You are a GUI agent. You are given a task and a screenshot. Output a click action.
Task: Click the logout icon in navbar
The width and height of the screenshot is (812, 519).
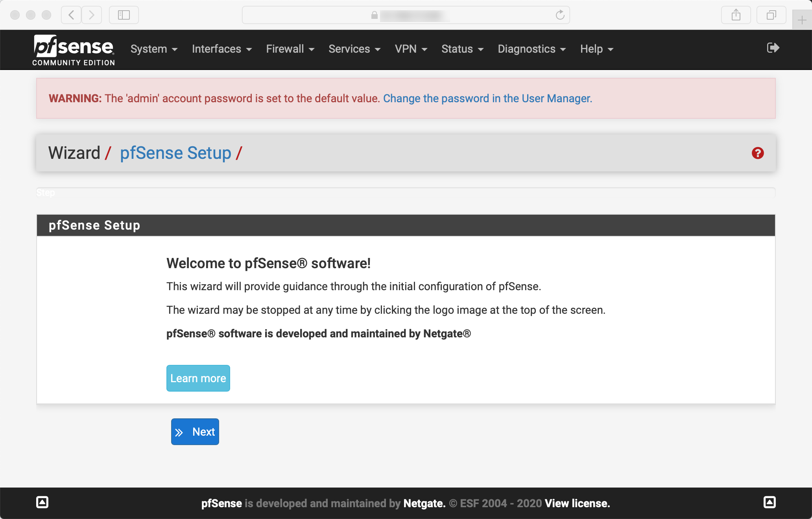773,48
